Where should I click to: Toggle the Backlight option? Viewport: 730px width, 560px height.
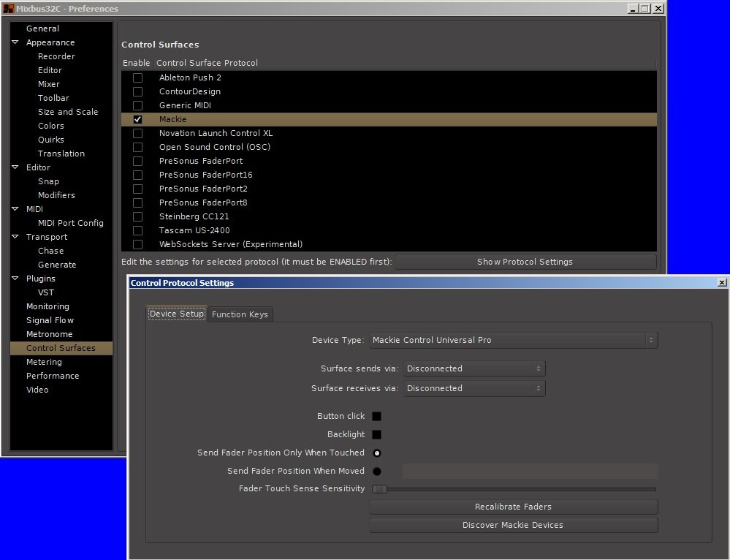(x=376, y=434)
